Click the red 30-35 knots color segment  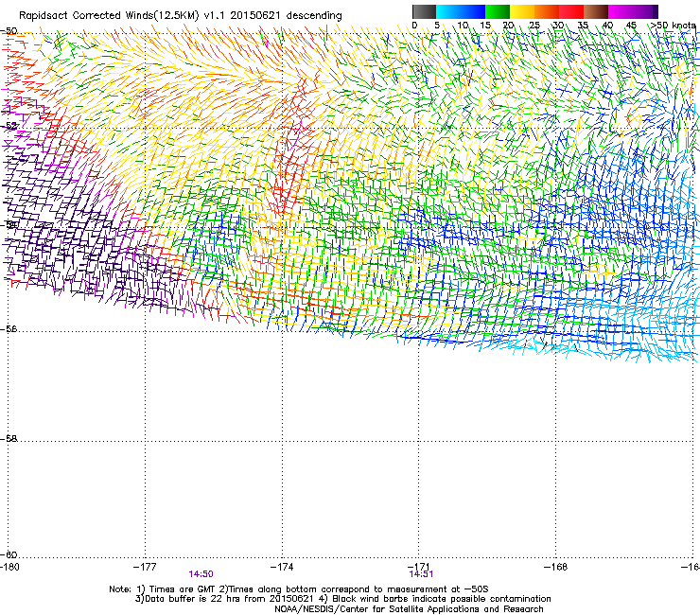pos(571,11)
